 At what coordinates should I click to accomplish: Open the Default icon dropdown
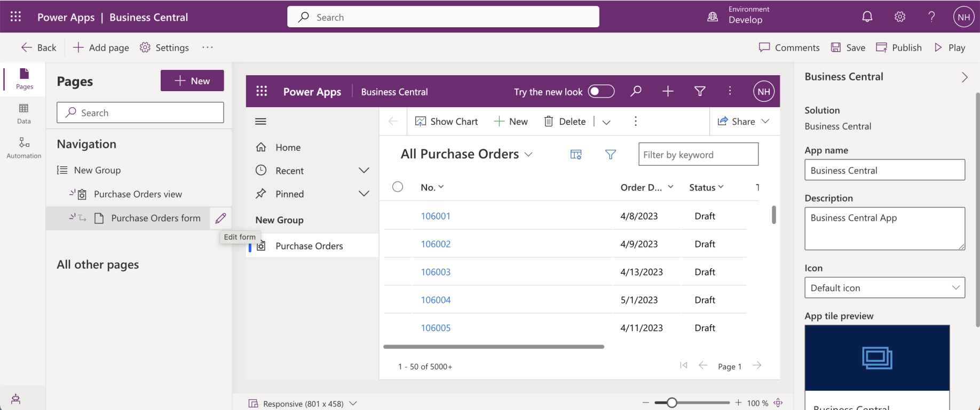pos(884,288)
